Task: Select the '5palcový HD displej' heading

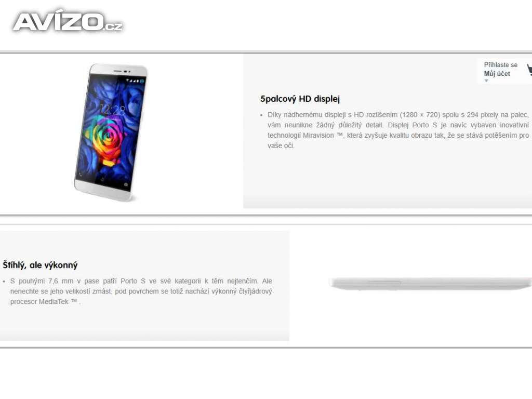Action: pyautogui.click(x=300, y=99)
